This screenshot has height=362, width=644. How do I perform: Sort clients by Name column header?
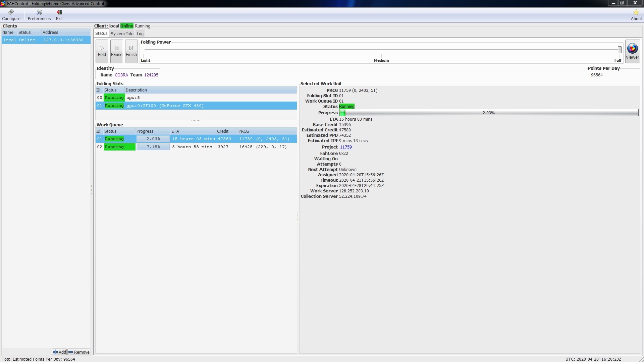9,33
